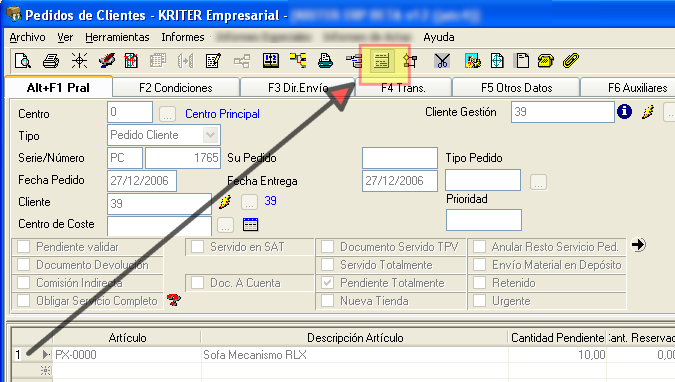Enable the Retenido checkbox
The height and width of the screenshot is (382, 675).
pos(480,283)
